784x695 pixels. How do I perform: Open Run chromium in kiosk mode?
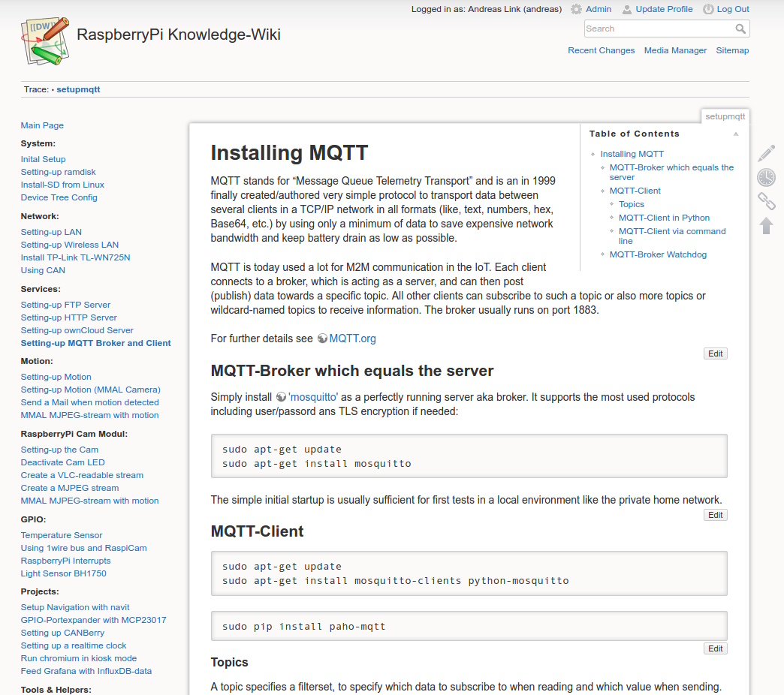tap(79, 658)
